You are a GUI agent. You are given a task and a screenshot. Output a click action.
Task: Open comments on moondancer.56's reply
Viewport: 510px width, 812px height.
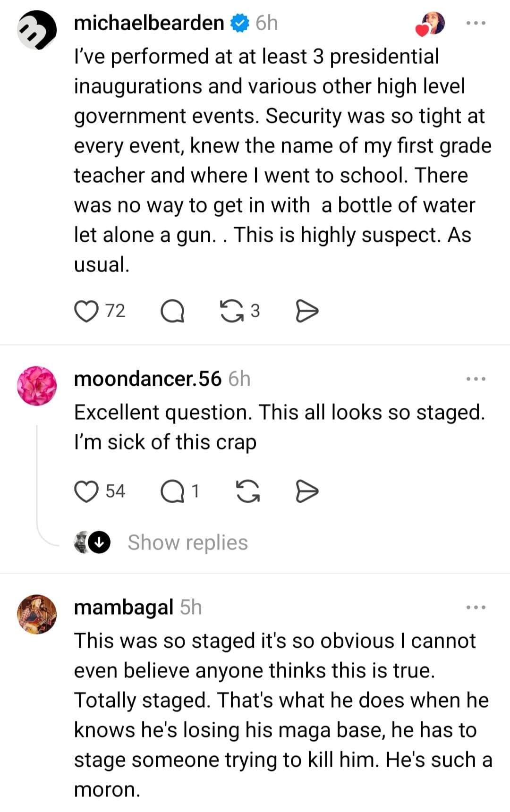point(172,492)
